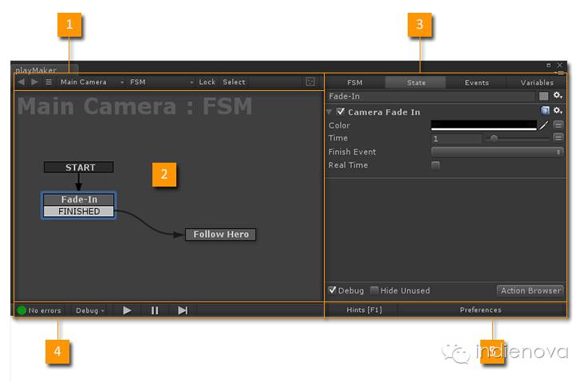Open the panel options menu at the top right
Image resolution: width=588 pixels, height=382 pixels.
[561, 73]
